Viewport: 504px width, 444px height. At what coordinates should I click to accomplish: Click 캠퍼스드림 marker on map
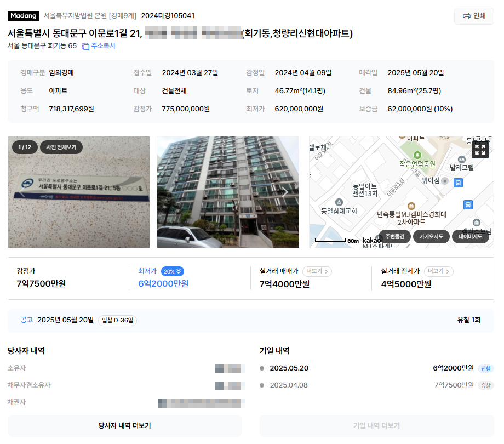(477, 223)
